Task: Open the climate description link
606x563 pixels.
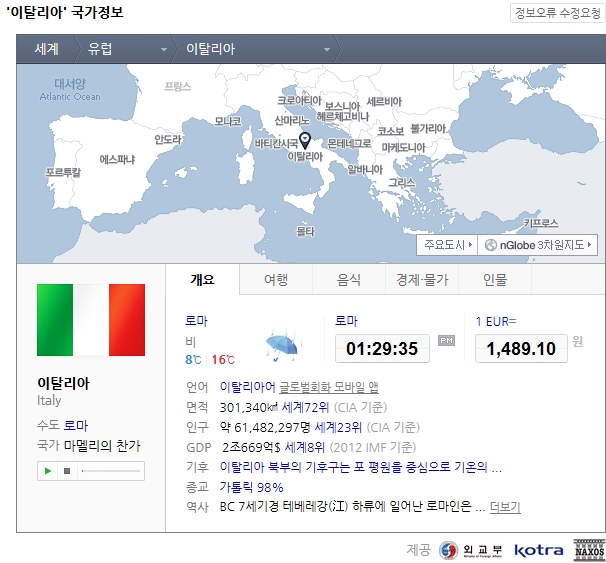Action: (x=361, y=467)
